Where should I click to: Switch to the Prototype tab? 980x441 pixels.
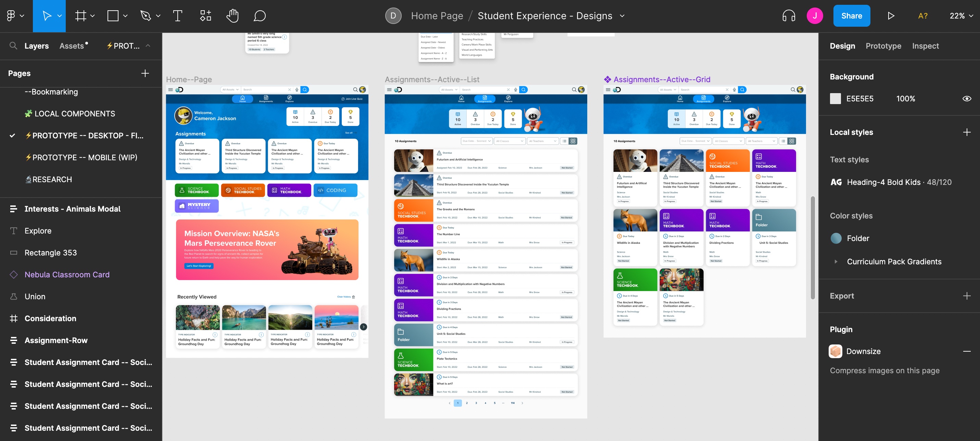pyautogui.click(x=883, y=46)
